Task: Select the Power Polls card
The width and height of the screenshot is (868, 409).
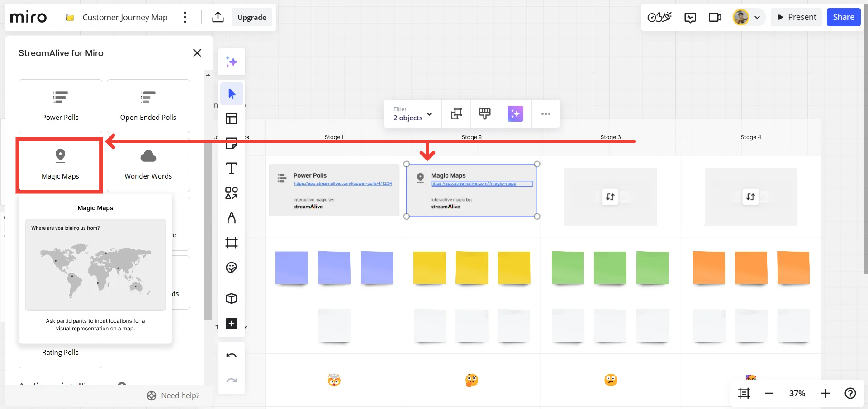Action: [x=60, y=106]
